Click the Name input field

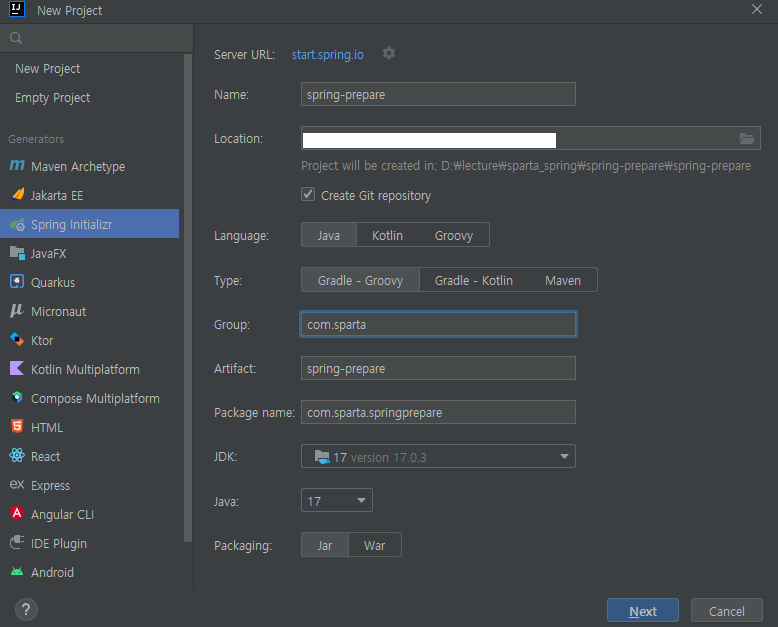pos(438,94)
